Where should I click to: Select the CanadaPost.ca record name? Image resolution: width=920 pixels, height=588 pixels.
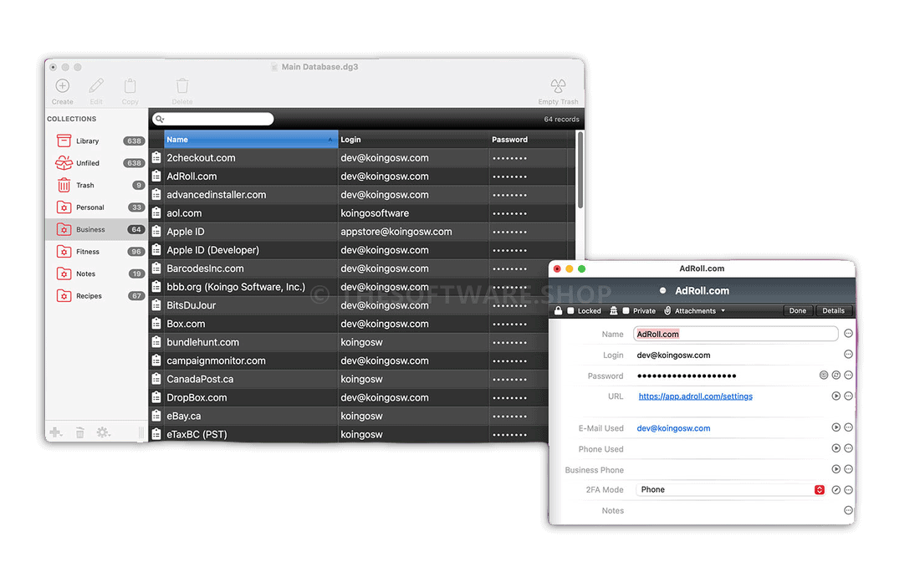coord(200,379)
